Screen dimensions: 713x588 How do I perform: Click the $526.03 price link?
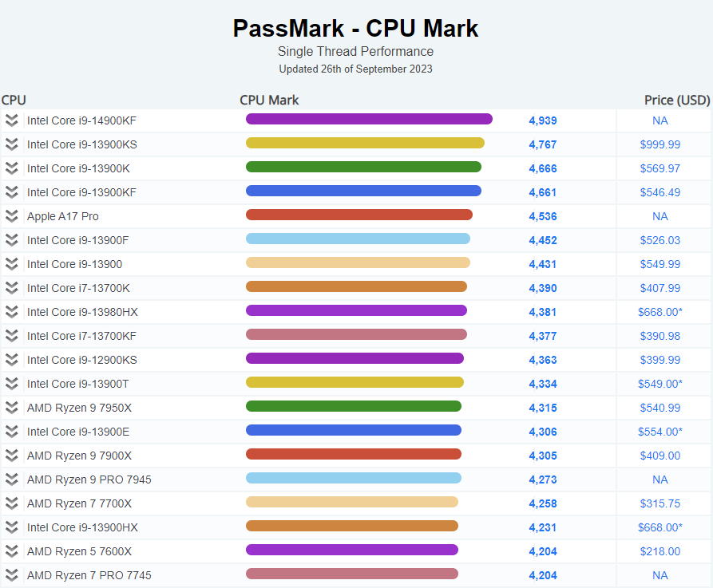[660, 240]
